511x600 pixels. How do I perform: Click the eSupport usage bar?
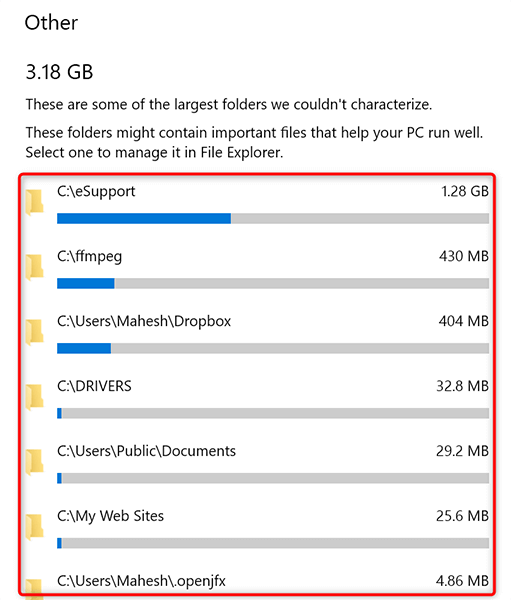[273, 218]
